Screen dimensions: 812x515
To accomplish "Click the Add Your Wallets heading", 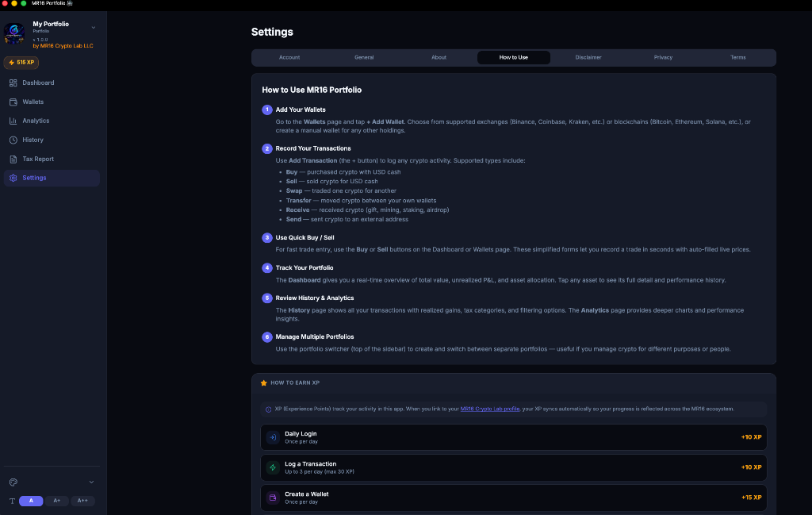I will (x=301, y=110).
